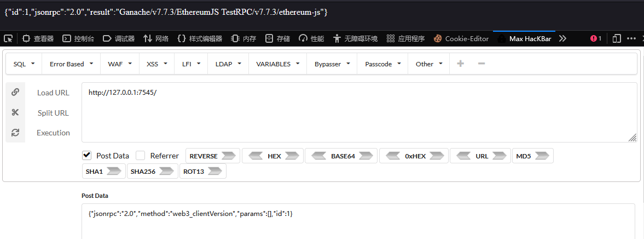The width and height of the screenshot is (644, 239).
Task: Click the JSON-RPC response text on page
Action: coord(166,13)
